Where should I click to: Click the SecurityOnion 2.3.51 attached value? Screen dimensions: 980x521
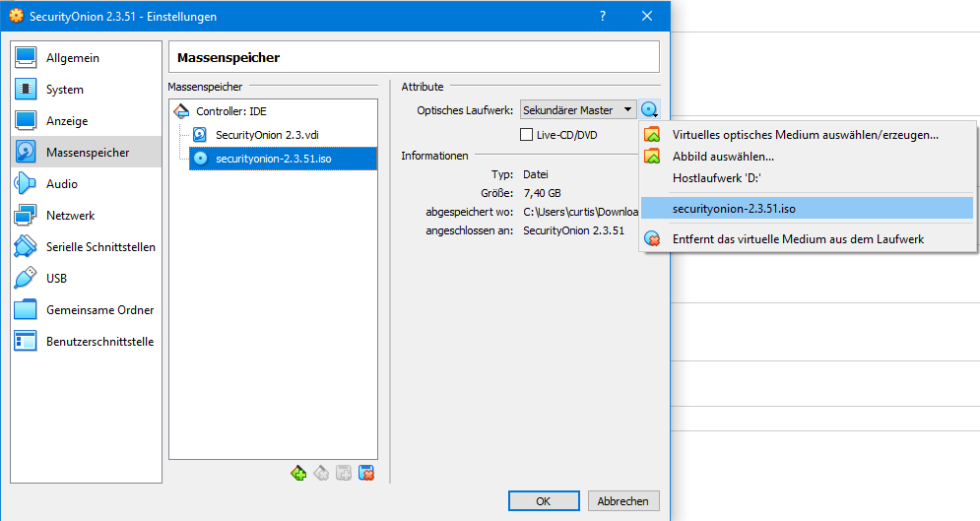pyautogui.click(x=574, y=230)
